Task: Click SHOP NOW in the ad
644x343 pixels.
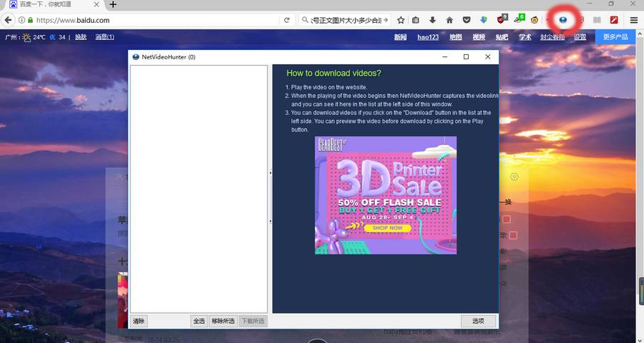Action: tap(388, 228)
